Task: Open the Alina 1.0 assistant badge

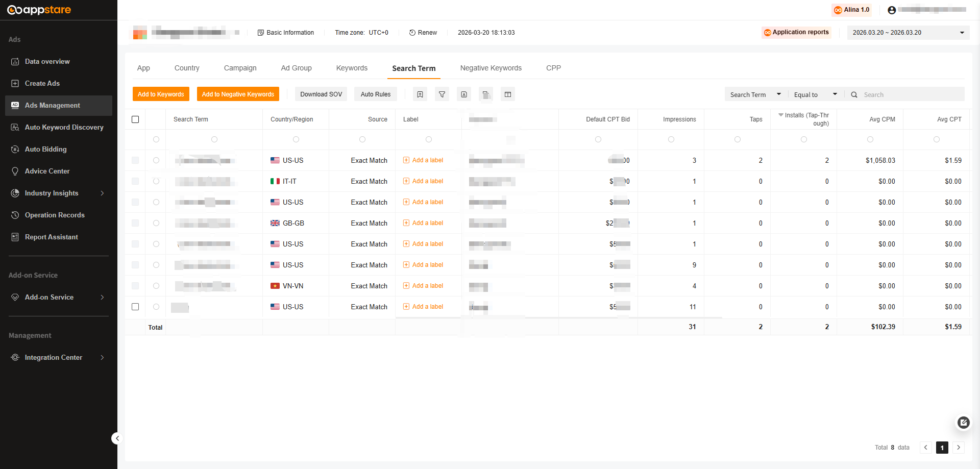Action: (x=851, y=10)
